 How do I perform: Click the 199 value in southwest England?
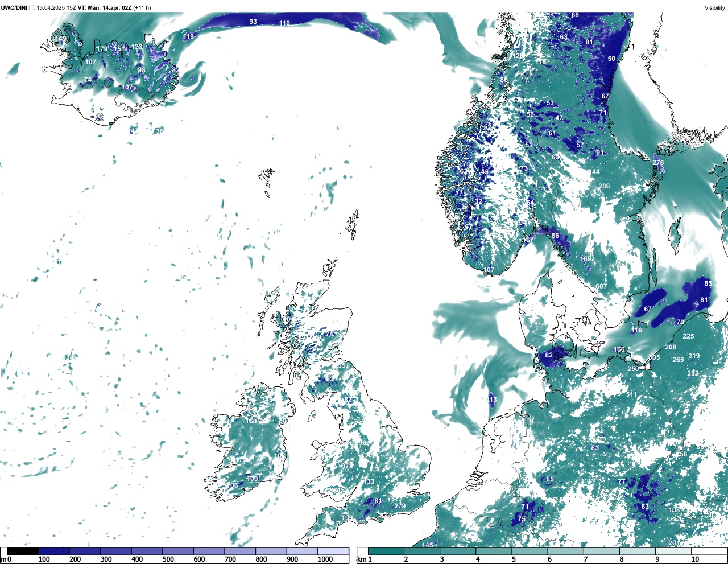(347, 518)
